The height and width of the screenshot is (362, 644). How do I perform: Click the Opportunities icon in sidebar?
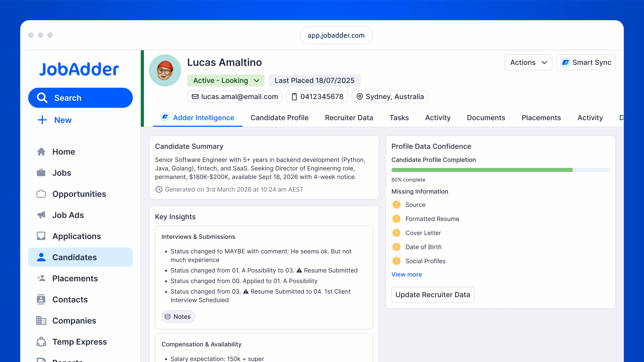coord(41,194)
